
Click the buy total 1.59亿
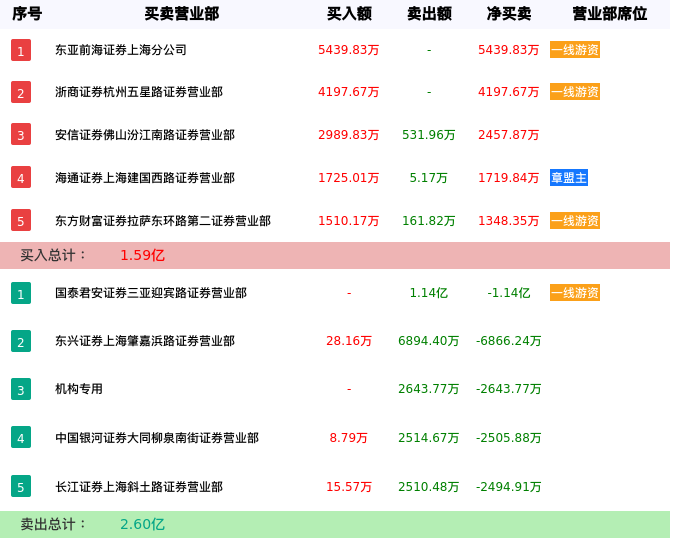pyautogui.click(x=142, y=255)
